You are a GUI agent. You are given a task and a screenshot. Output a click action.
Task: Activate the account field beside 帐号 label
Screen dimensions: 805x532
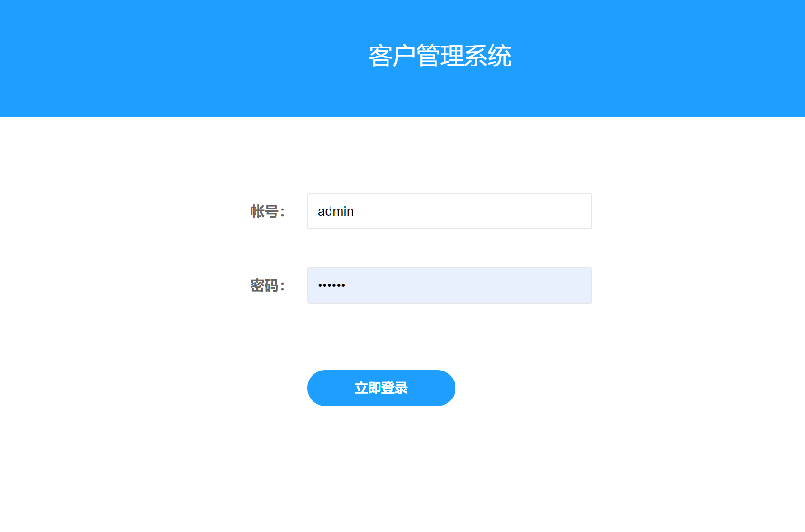click(x=449, y=211)
